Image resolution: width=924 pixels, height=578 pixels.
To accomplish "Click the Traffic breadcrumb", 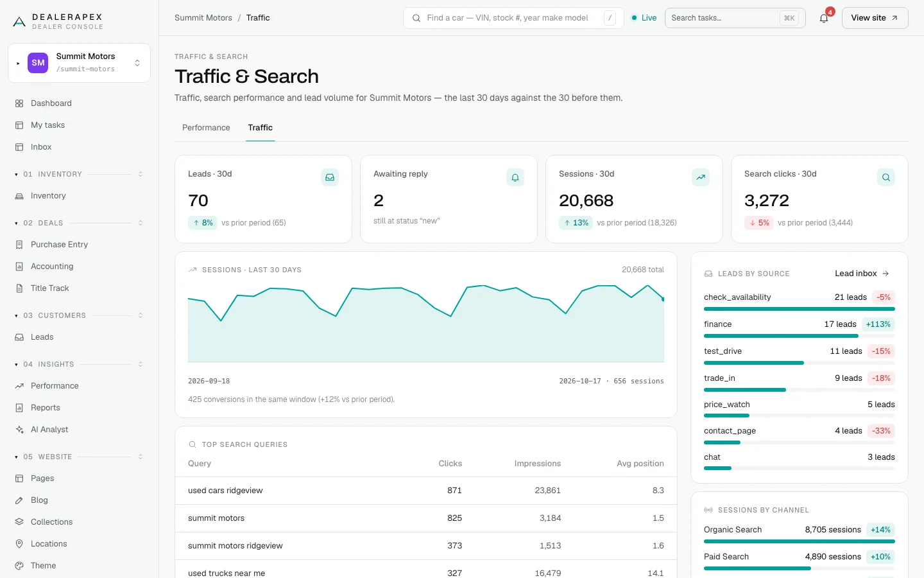I will point(258,18).
